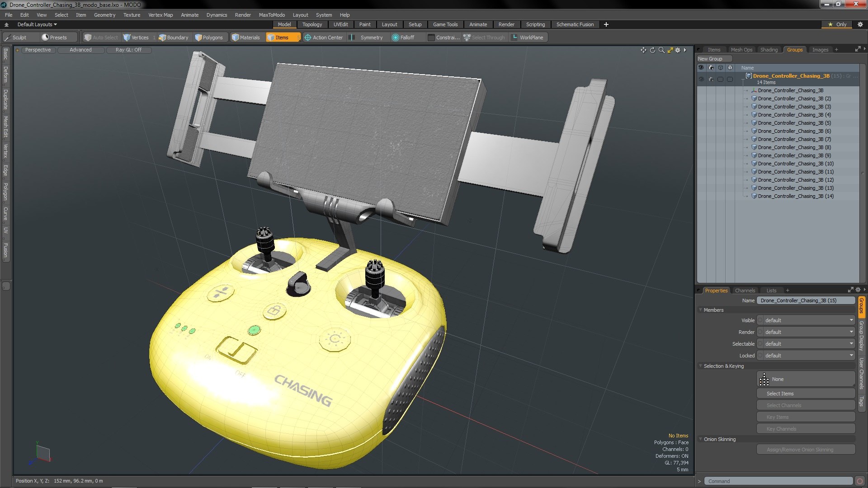This screenshot has width=868, height=488.
Task: Select Drone_Controller_Chasing_3B (14) in the list
Action: tap(796, 196)
